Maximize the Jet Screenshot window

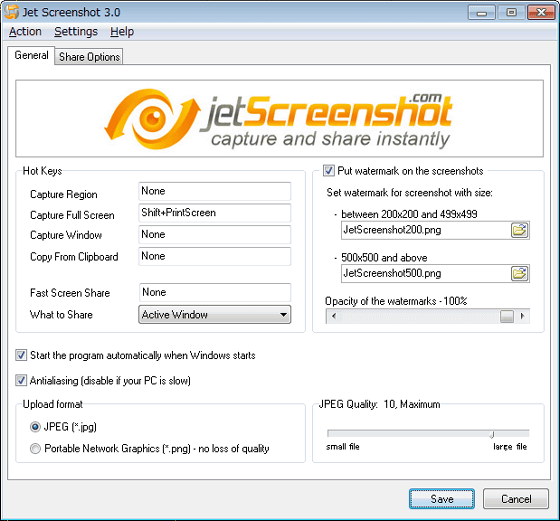511,12
